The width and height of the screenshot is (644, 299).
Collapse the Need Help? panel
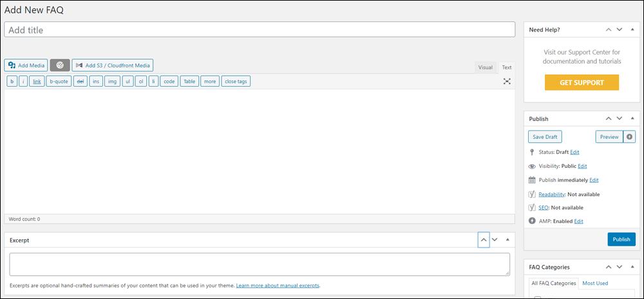tap(632, 30)
